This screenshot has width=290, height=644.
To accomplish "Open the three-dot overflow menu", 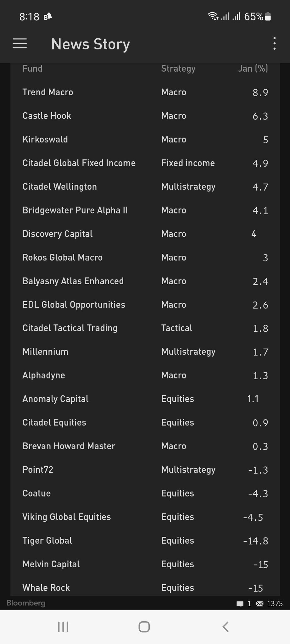I will point(275,43).
